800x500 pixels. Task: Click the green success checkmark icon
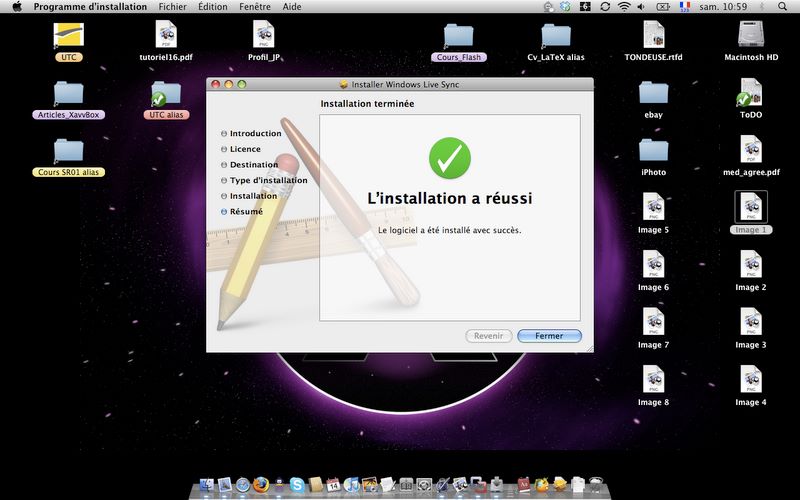point(449,158)
